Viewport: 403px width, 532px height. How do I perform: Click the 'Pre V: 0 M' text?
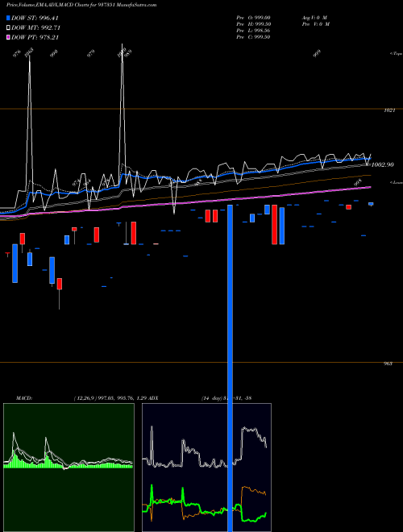(316, 24)
